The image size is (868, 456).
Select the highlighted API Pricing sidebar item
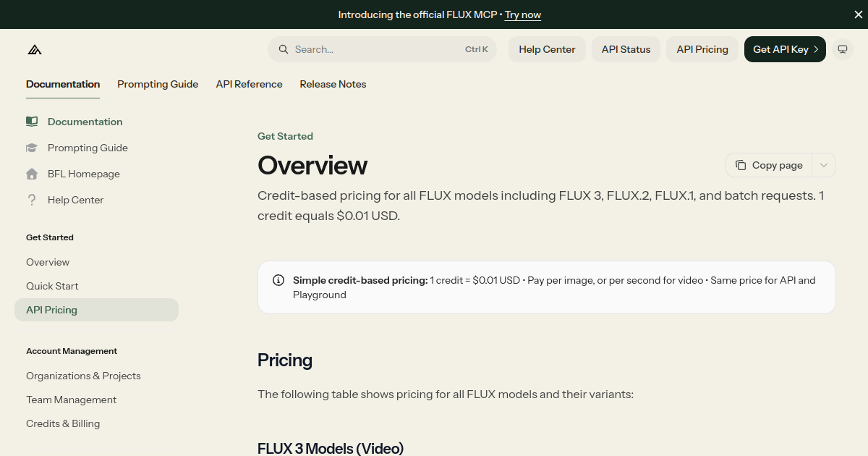[x=96, y=310]
